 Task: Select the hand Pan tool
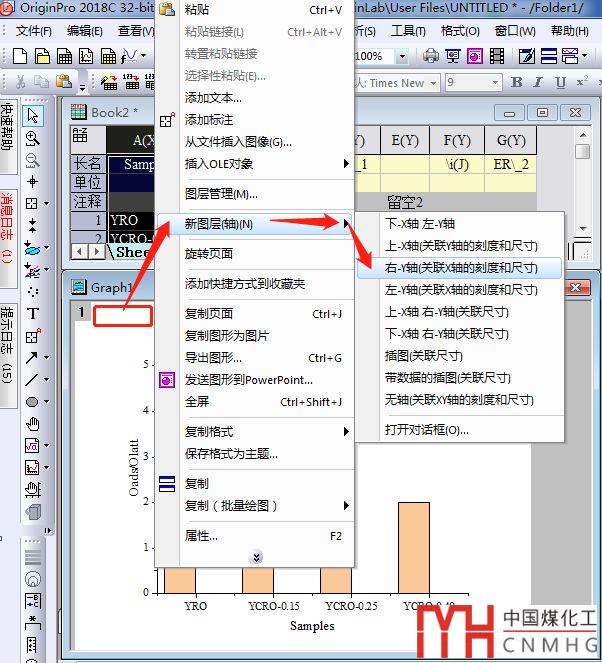[33, 424]
